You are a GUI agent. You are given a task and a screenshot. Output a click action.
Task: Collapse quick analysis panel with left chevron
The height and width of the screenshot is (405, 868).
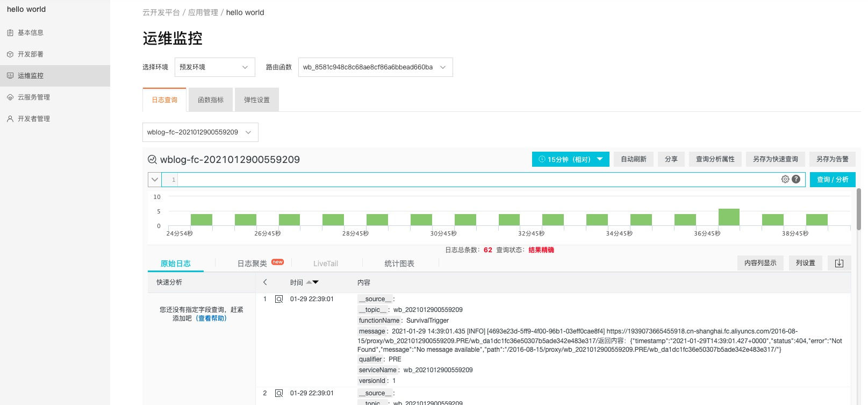(265, 282)
